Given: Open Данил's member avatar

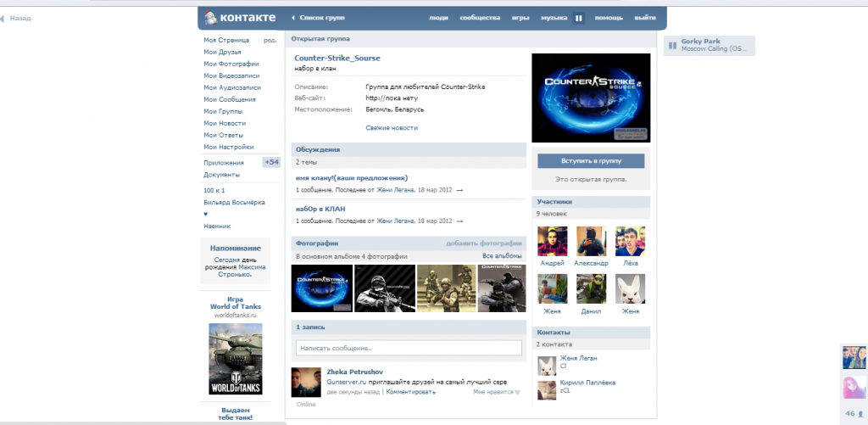Looking at the screenshot, I should [x=591, y=289].
